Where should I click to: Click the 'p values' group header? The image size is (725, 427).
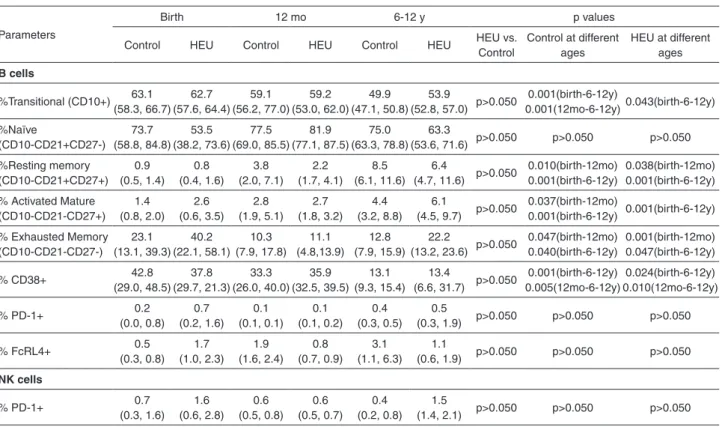click(x=594, y=17)
